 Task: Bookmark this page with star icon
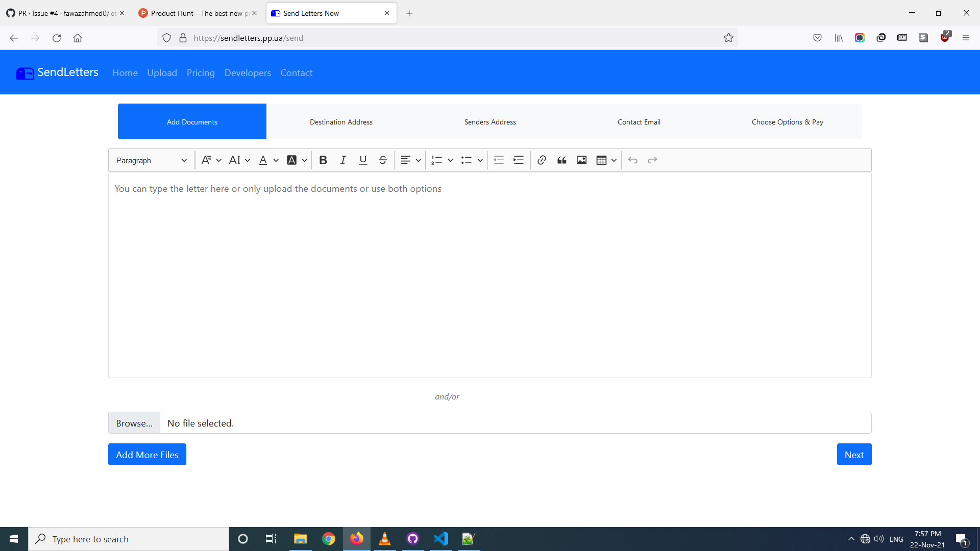[728, 38]
